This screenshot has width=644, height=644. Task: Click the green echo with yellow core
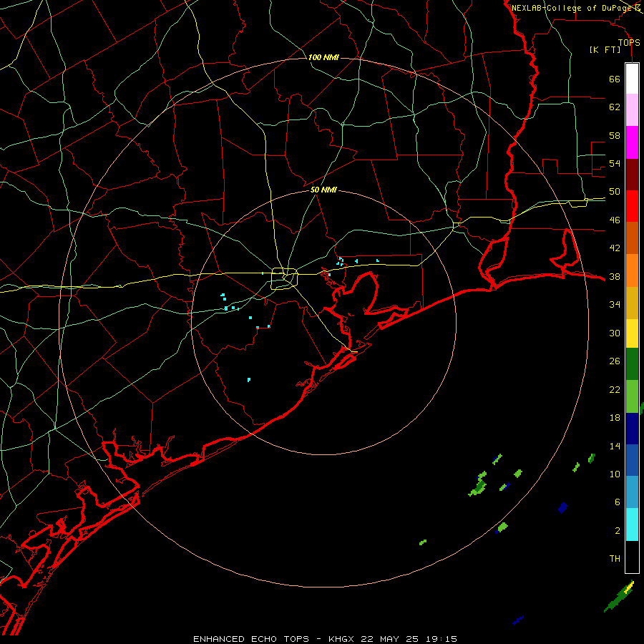(620, 596)
